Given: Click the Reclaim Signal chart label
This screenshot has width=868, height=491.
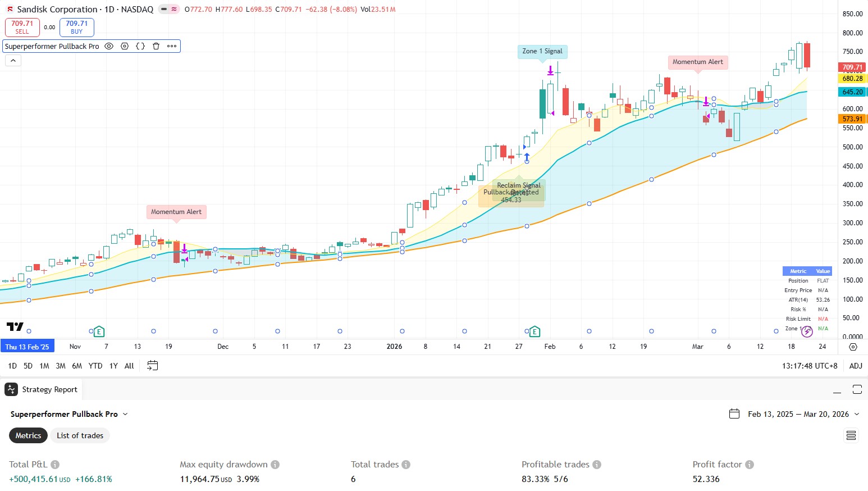Looking at the screenshot, I should (519, 185).
